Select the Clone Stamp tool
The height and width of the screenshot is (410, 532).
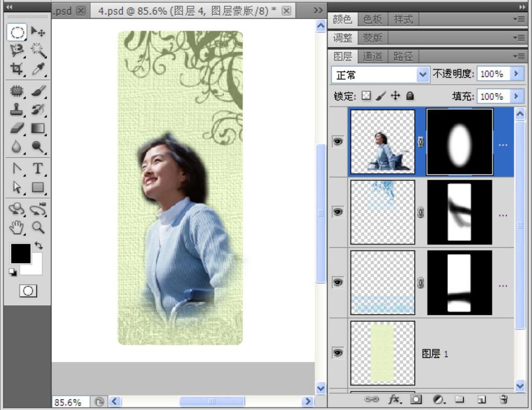17,110
